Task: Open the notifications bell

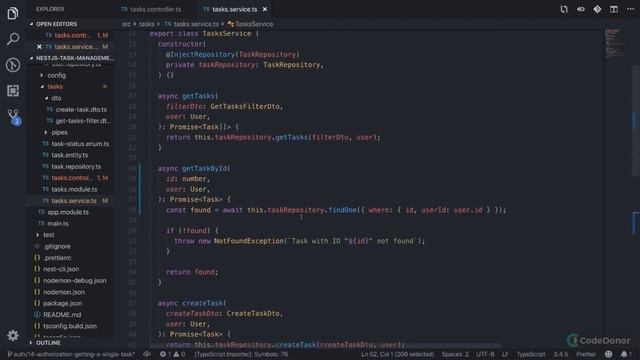Action: click(626, 354)
